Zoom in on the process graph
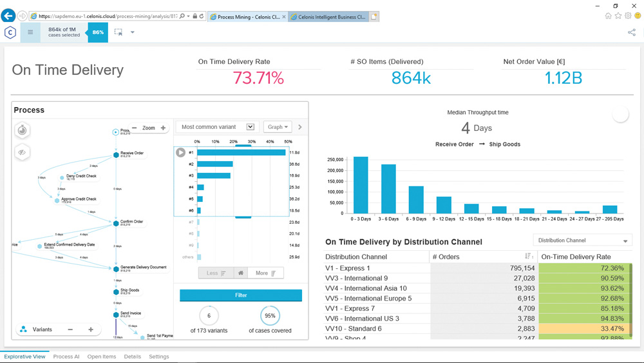 [x=163, y=128]
